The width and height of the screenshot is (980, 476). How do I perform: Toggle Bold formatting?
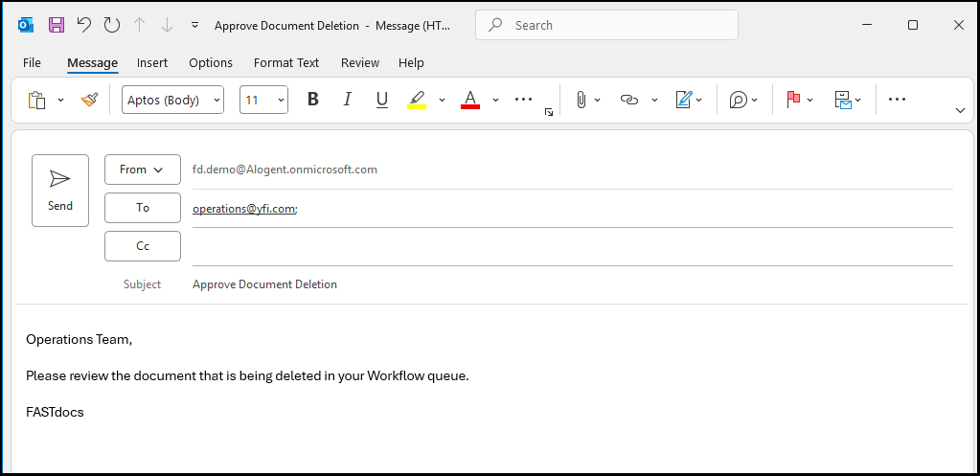point(312,100)
